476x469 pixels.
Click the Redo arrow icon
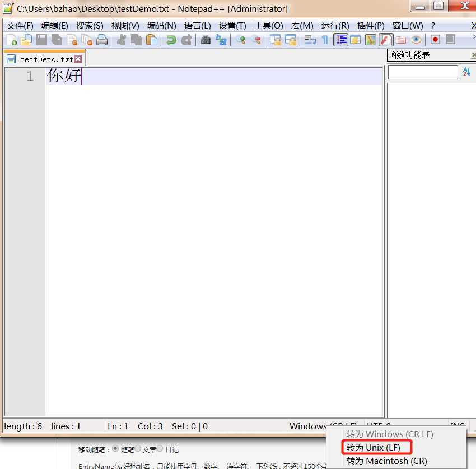click(x=186, y=40)
